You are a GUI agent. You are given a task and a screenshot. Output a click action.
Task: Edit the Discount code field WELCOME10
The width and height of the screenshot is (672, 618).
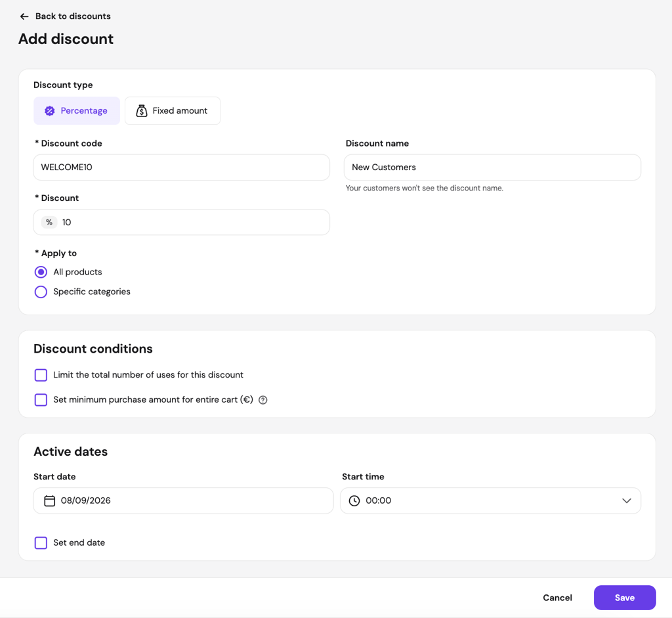tap(181, 167)
